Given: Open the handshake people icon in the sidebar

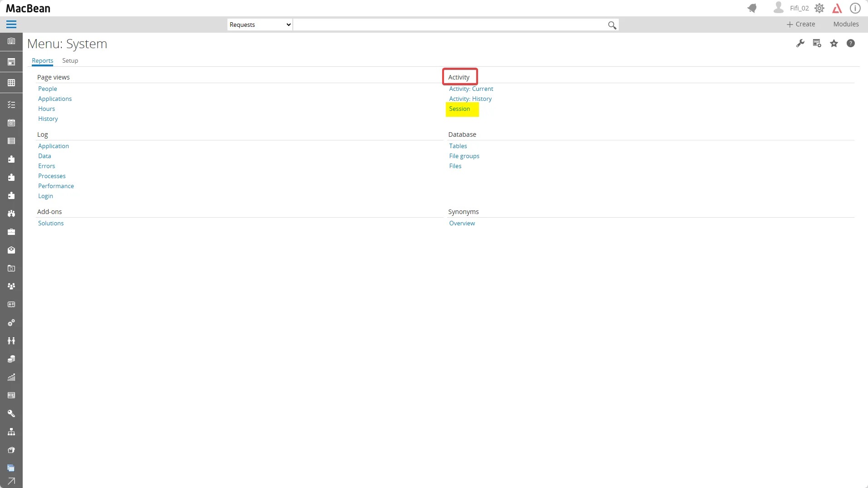Looking at the screenshot, I should point(11,341).
